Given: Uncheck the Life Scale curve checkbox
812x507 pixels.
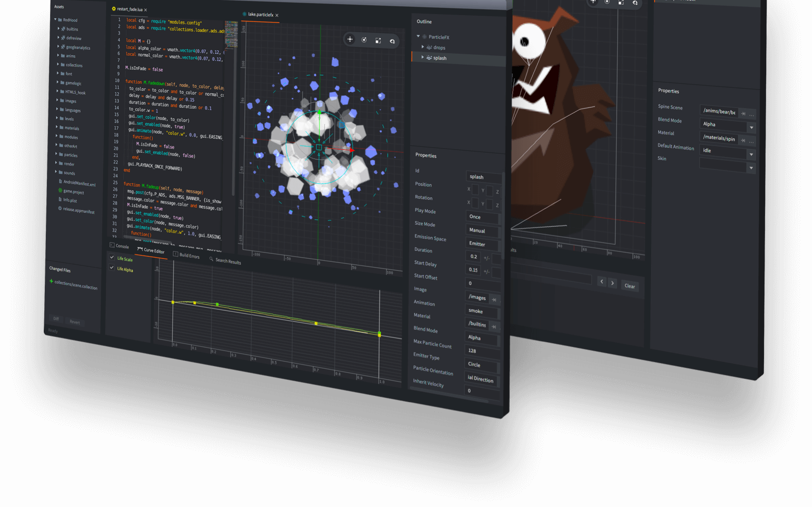Looking at the screenshot, I should point(112,257).
